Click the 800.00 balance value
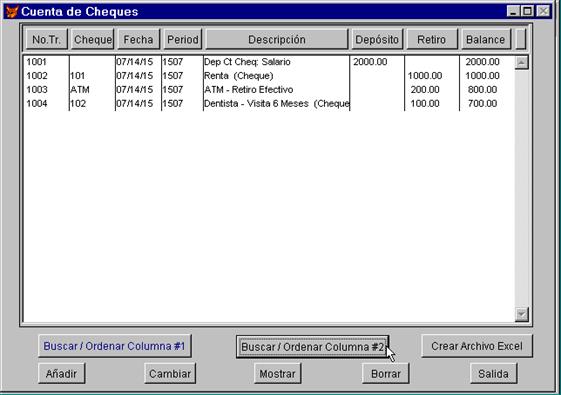Screen dimensions: 561x395 point(483,89)
